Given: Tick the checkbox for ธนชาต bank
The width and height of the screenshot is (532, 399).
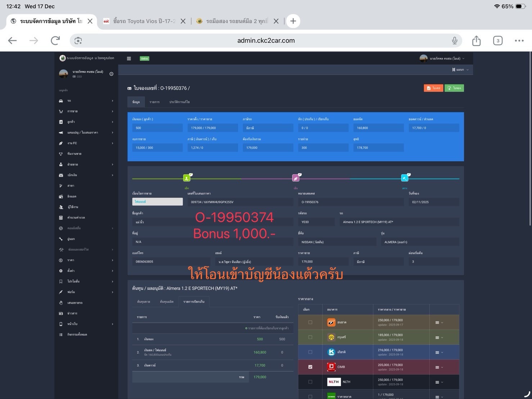Looking at the screenshot, I should click(x=310, y=322).
